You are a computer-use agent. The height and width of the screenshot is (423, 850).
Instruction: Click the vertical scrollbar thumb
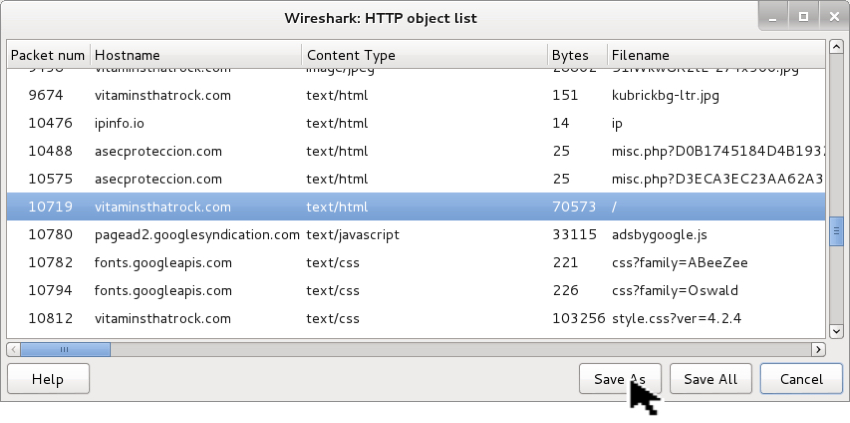coord(836,230)
